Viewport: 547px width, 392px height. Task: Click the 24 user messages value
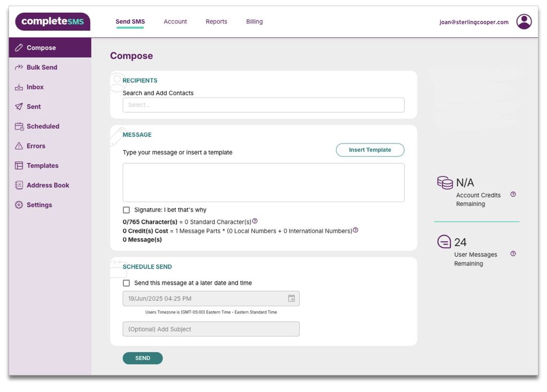[460, 242]
